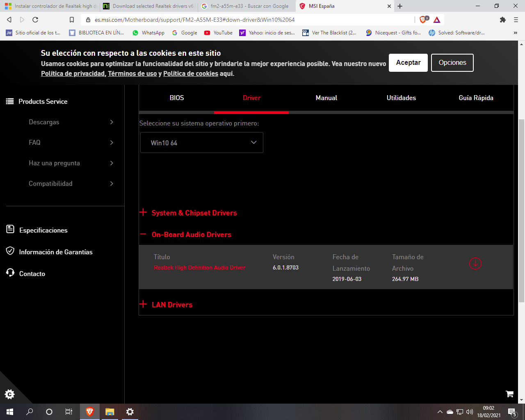525x420 pixels.
Task: Reload the current page
Action: (x=35, y=20)
